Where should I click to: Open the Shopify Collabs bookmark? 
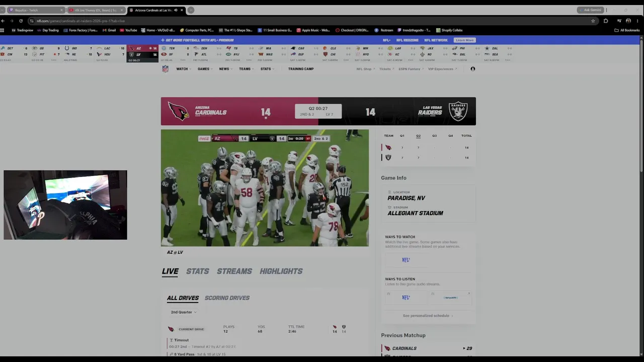(x=449, y=30)
